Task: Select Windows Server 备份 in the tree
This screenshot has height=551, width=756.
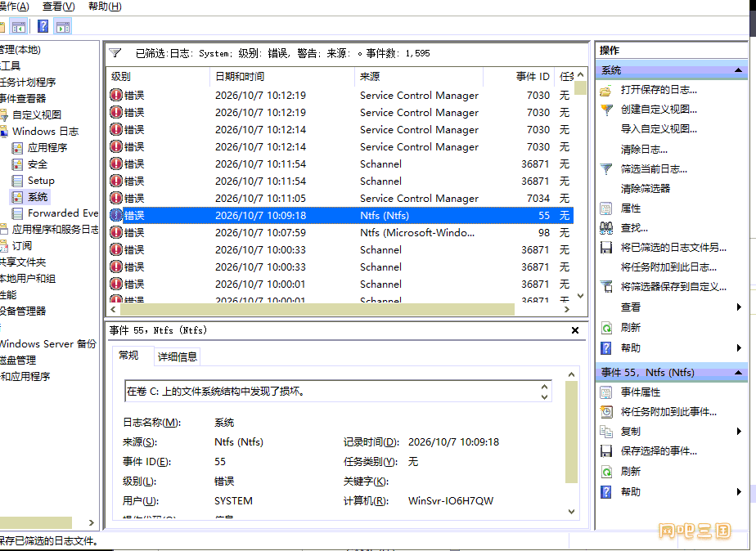Action: [47, 344]
